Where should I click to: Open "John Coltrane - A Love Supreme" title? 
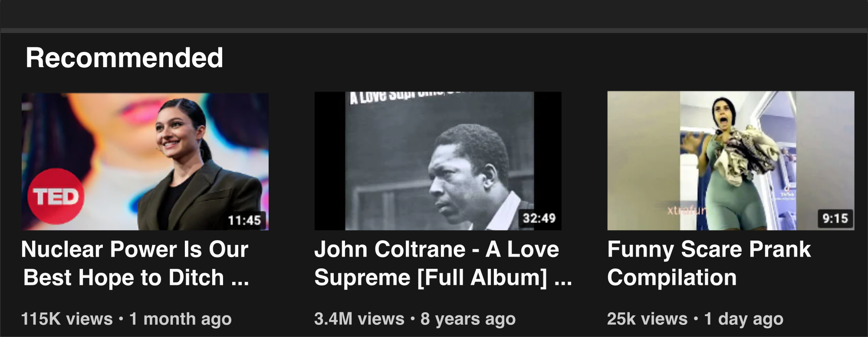443,264
